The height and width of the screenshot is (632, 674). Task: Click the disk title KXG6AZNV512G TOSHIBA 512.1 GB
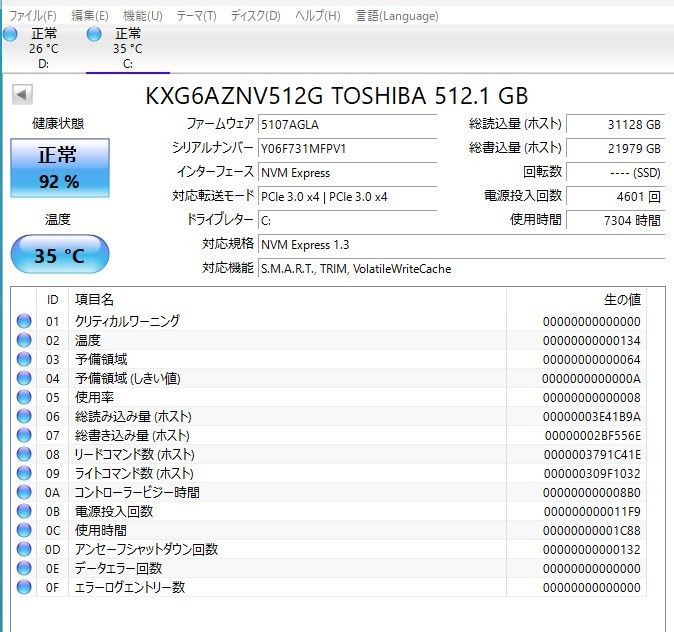click(337, 95)
